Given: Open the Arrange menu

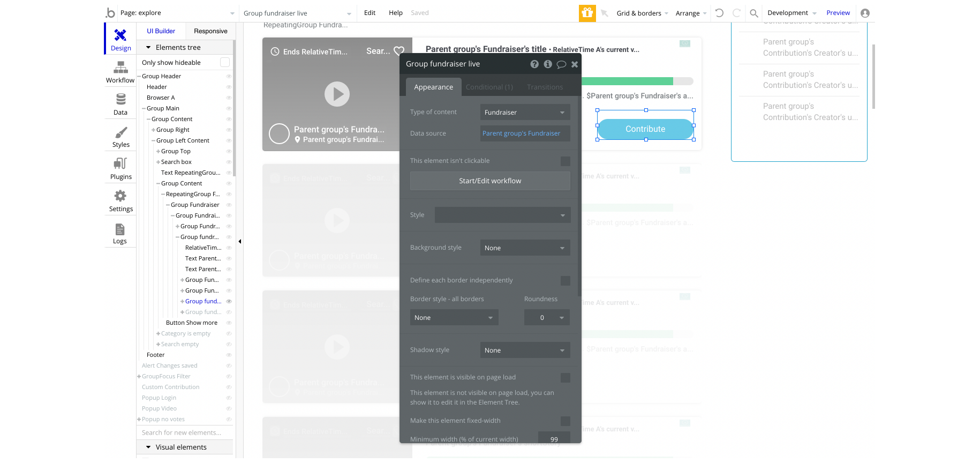Looking at the screenshot, I should [x=691, y=13].
